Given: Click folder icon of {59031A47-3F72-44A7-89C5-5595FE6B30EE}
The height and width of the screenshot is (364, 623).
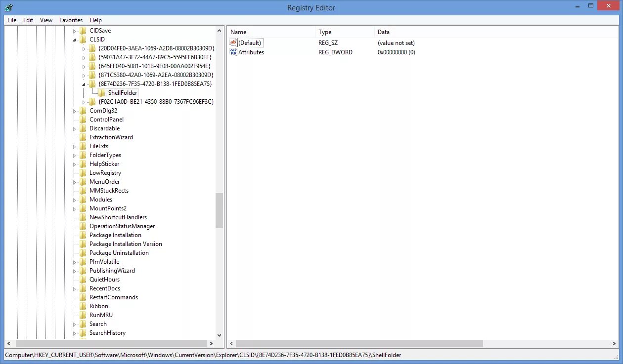Looking at the screenshot, I should 91,57.
